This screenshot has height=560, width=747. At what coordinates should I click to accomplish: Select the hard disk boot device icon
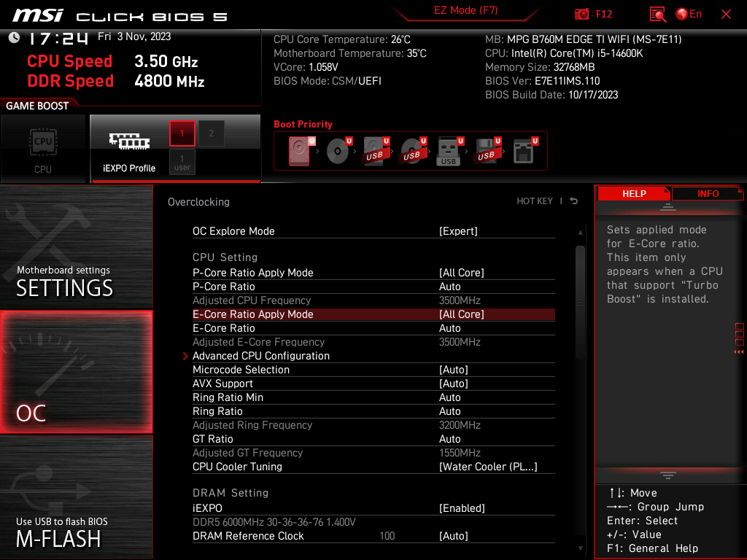(x=300, y=150)
